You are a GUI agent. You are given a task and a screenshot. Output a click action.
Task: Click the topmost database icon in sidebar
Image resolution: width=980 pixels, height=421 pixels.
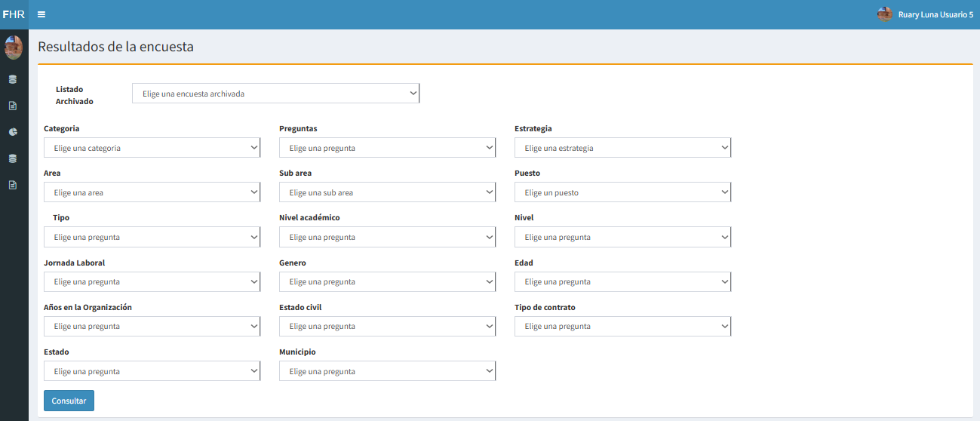point(13,79)
